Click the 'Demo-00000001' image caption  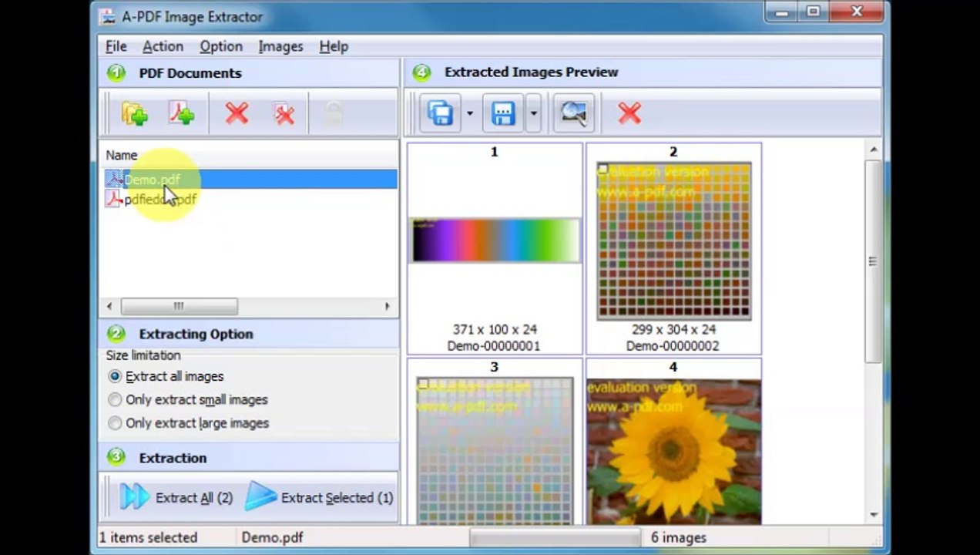(x=494, y=346)
